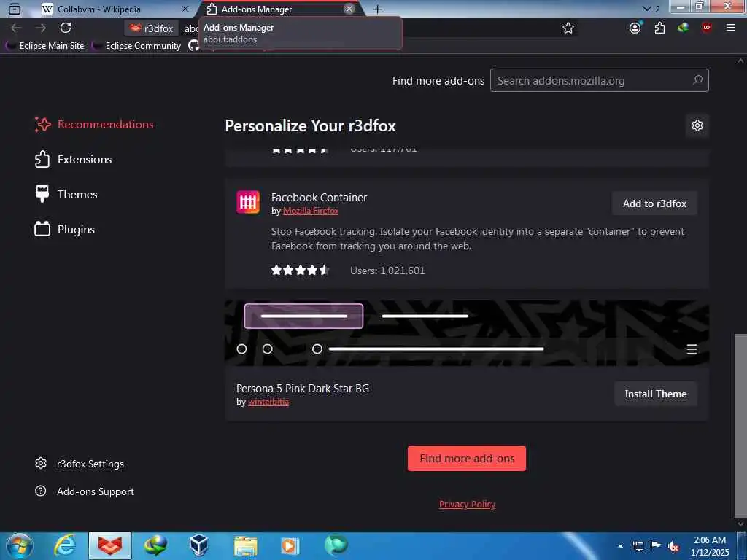Close the Add-ons Manager tab

point(349,9)
